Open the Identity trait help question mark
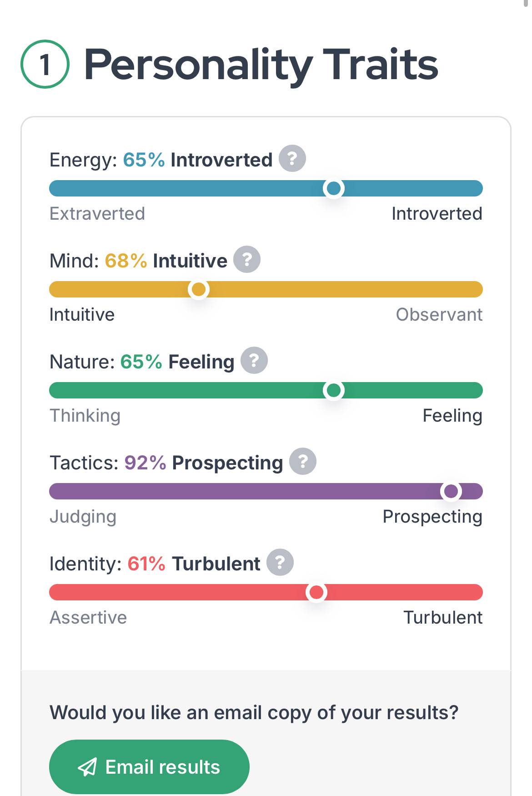Image resolution: width=532 pixels, height=796 pixels. pyautogui.click(x=280, y=562)
